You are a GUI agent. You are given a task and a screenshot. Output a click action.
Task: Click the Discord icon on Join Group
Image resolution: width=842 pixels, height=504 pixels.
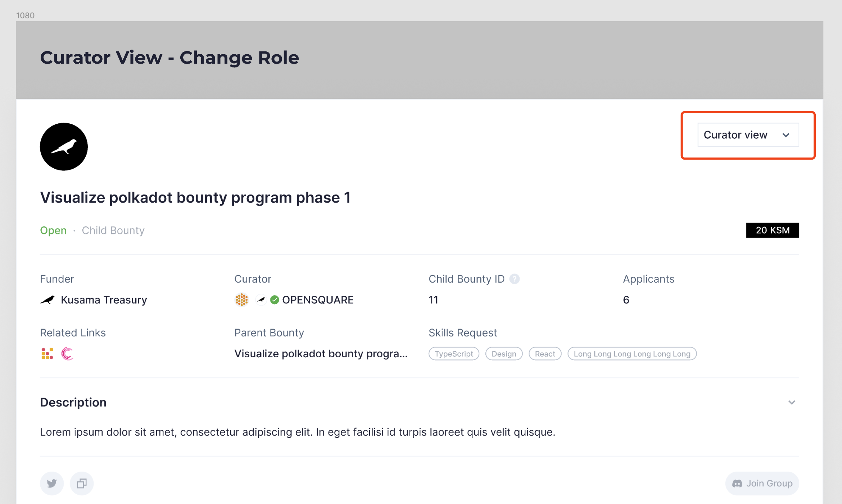coord(737,483)
